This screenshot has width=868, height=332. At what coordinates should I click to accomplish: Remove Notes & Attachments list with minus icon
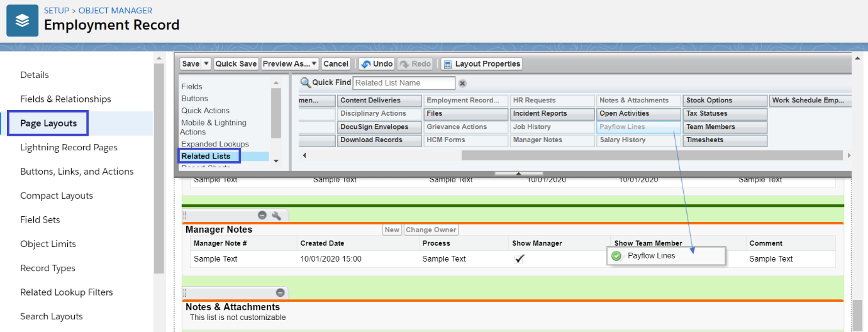pos(280,292)
